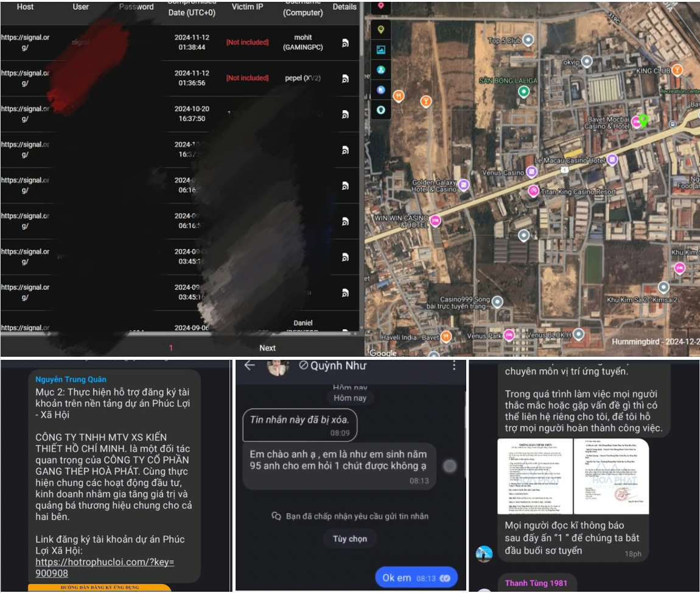700x593 pixels.
Task: Select the yellow pin tool in map toolbar
Action: (381, 29)
